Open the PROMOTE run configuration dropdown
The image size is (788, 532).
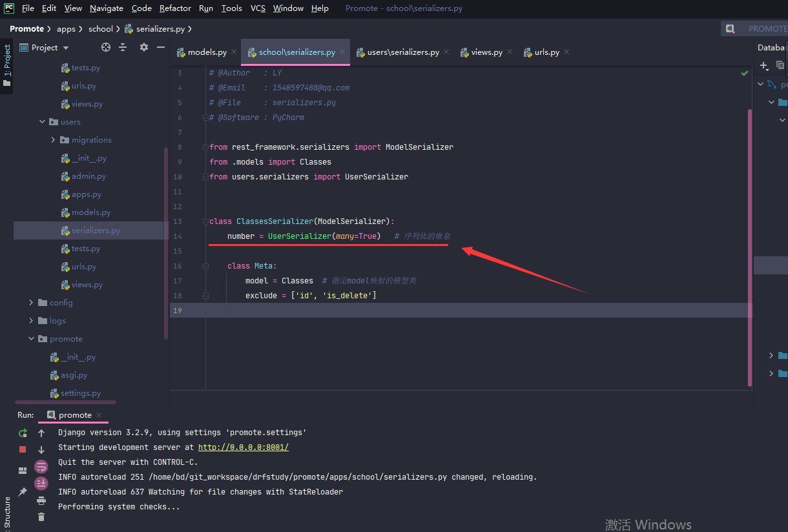tap(756, 28)
